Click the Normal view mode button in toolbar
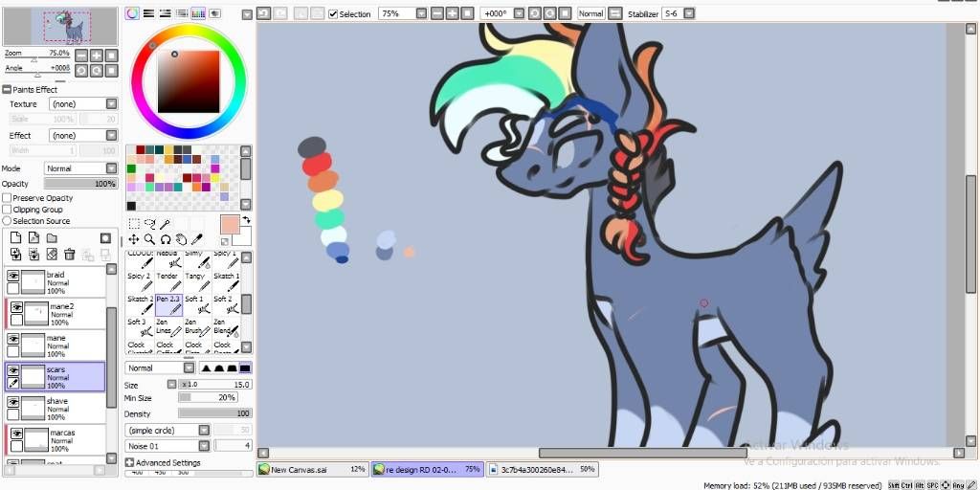The height and width of the screenshot is (490, 980). [x=590, y=13]
